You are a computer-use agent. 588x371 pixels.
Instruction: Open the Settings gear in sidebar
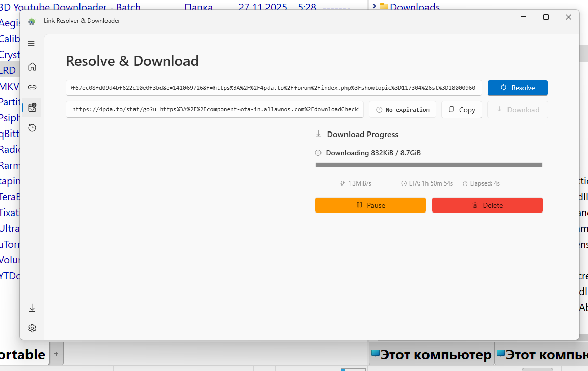(x=32, y=328)
